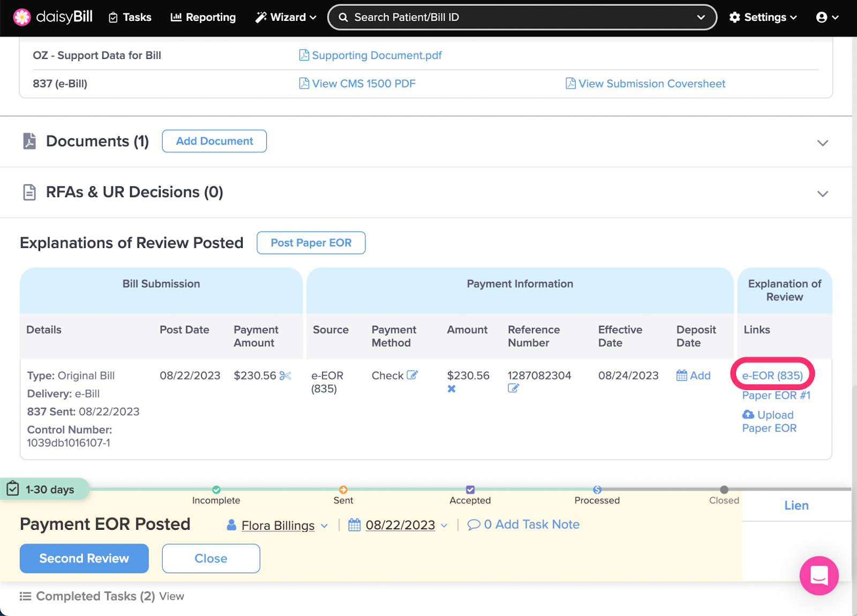Image resolution: width=857 pixels, height=616 pixels.
Task: Open the user account profile menu
Action: pyautogui.click(x=827, y=17)
